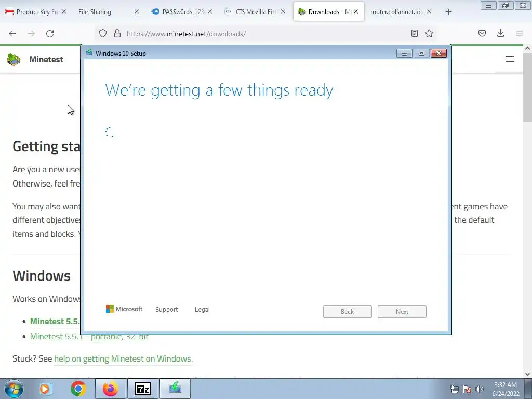The height and width of the screenshot is (399, 532).
Task: Open the Legal link in Setup
Action: tap(202, 310)
